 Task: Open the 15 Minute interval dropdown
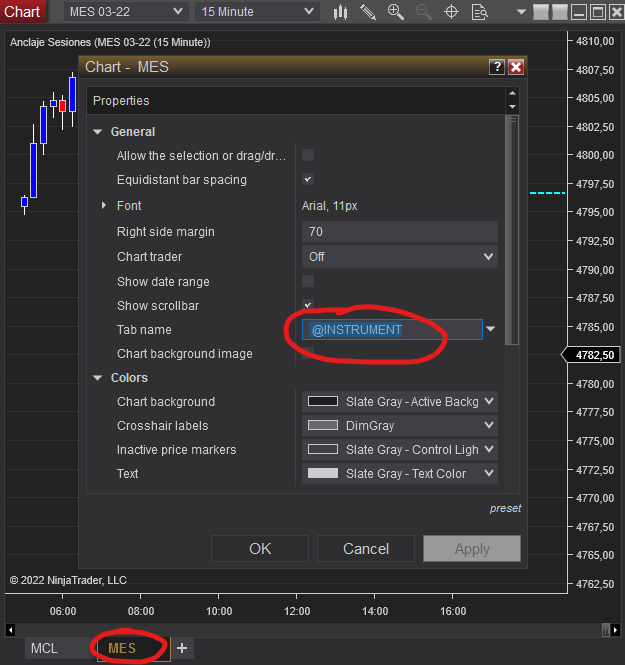coord(257,12)
